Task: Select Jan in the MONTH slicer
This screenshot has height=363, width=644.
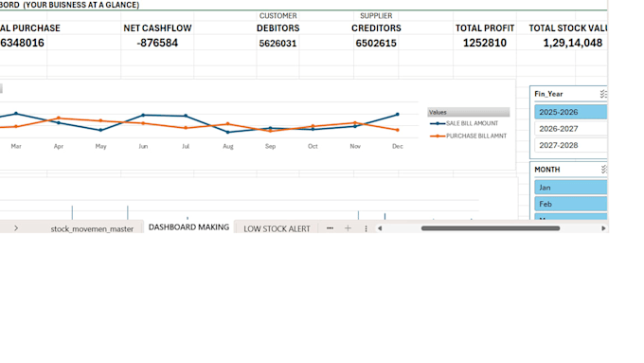Action: pyautogui.click(x=570, y=188)
